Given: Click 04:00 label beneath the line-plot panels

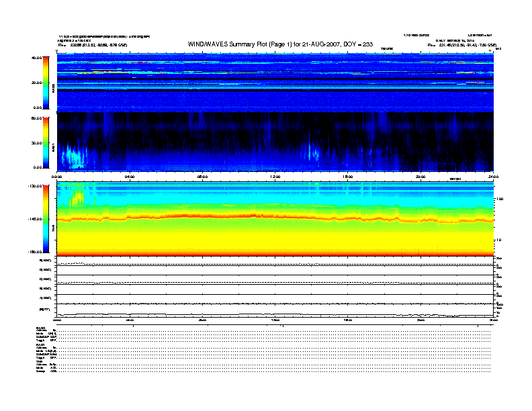Looking at the screenshot, I should (x=130, y=320).
